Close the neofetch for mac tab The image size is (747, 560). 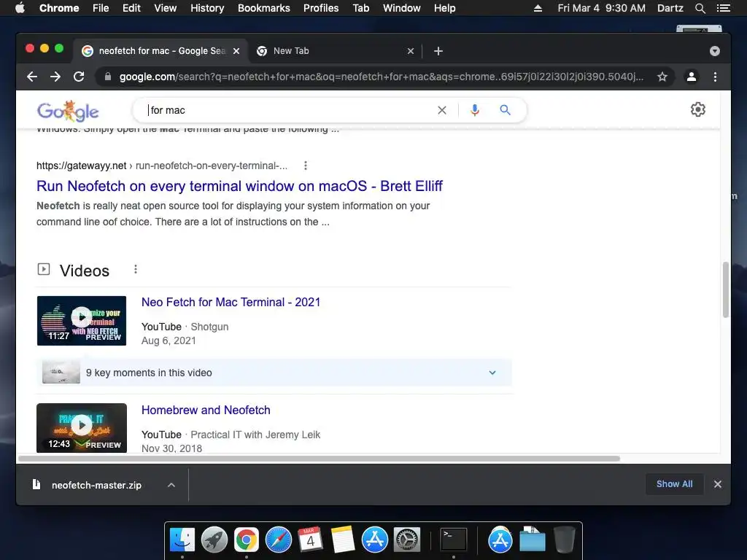click(x=236, y=51)
